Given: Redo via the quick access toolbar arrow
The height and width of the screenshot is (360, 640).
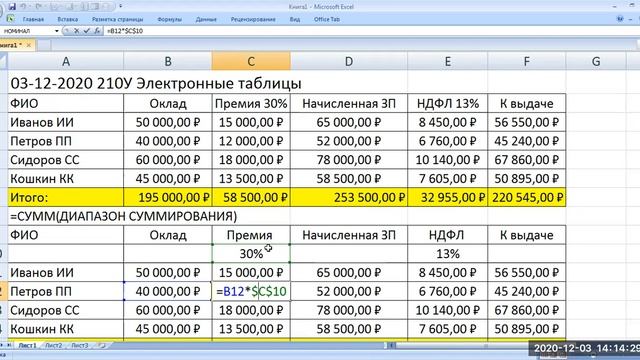Looking at the screenshot, I should point(39,7).
